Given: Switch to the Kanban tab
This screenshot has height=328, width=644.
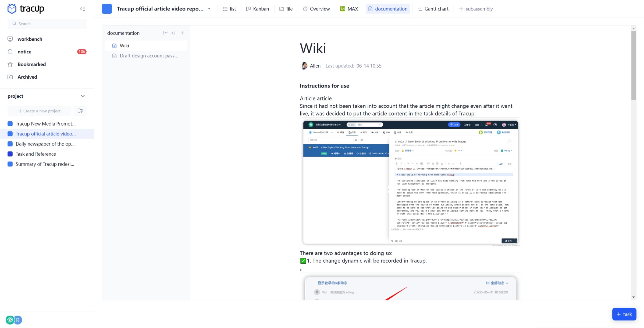Looking at the screenshot, I should pos(258,9).
